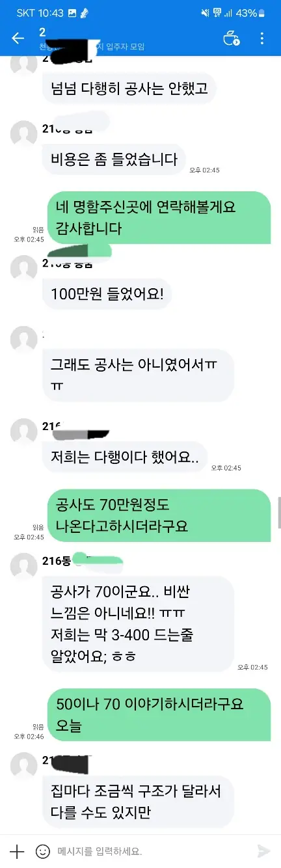Open the emoji smiley picker
Screen dimensions: 281x868
pyautogui.click(x=43, y=850)
